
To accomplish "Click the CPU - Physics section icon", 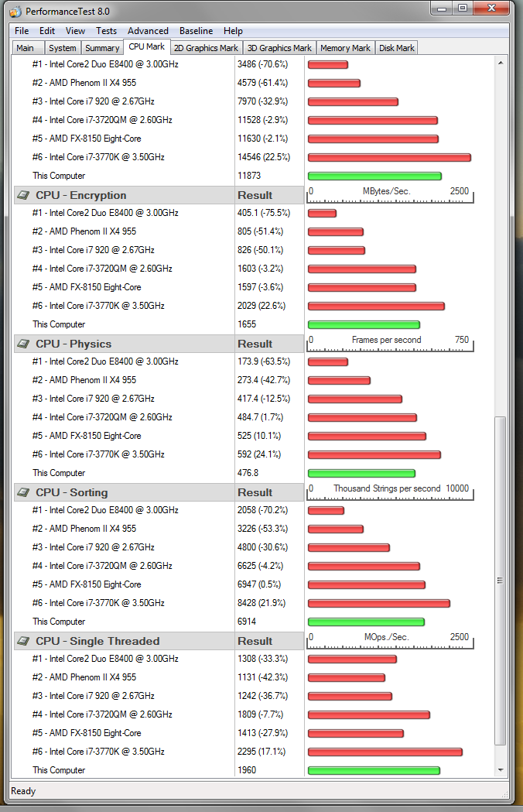I will pos(23,344).
